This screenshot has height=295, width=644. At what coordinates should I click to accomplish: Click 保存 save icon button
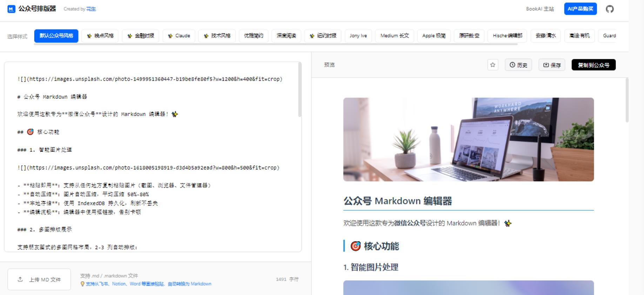(x=551, y=65)
